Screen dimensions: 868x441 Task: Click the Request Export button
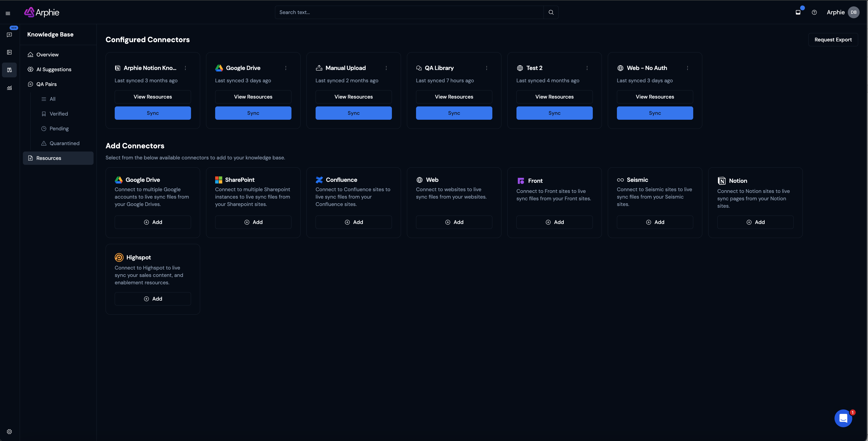tap(833, 40)
